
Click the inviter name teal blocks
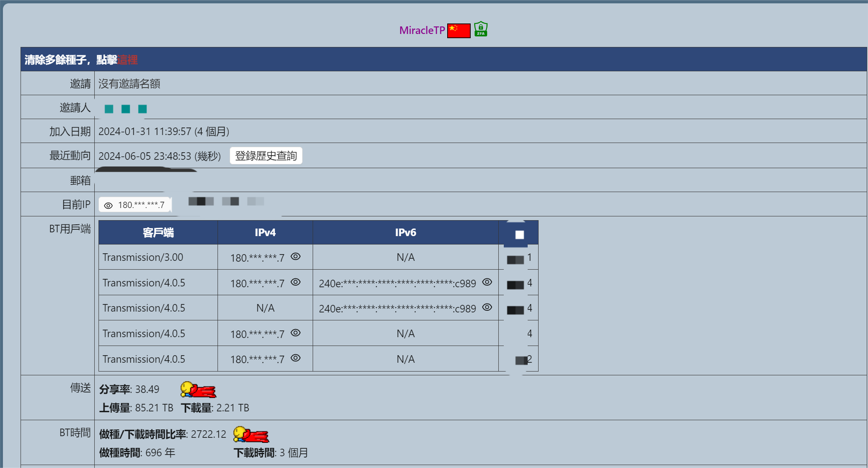[x=126, y=109]
